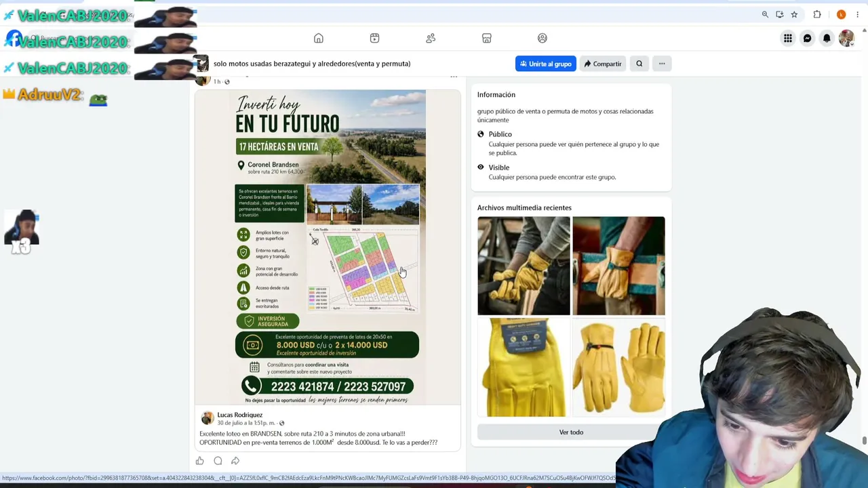Click the 'Público' label

point(500,134)
